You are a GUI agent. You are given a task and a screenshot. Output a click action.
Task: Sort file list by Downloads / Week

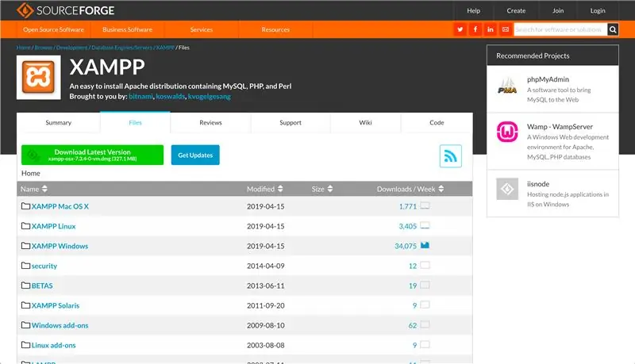point(410,189)
